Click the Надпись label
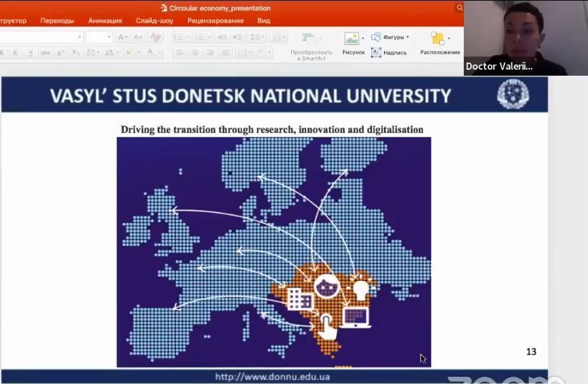 [x=395, y=53]
